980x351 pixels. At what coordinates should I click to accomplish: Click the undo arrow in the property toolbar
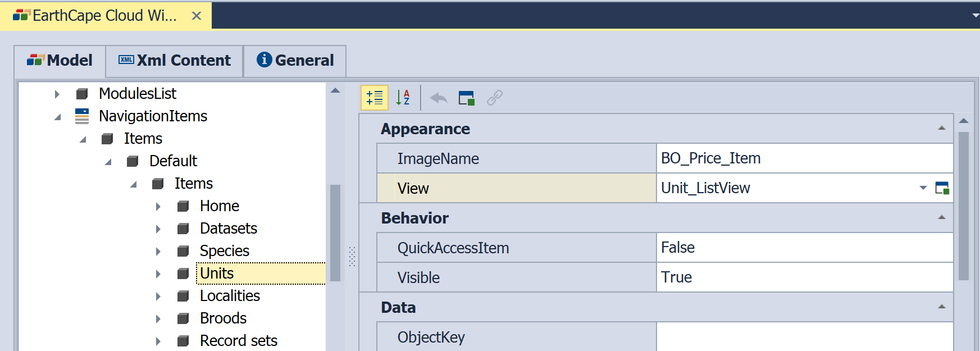point(439,98)
